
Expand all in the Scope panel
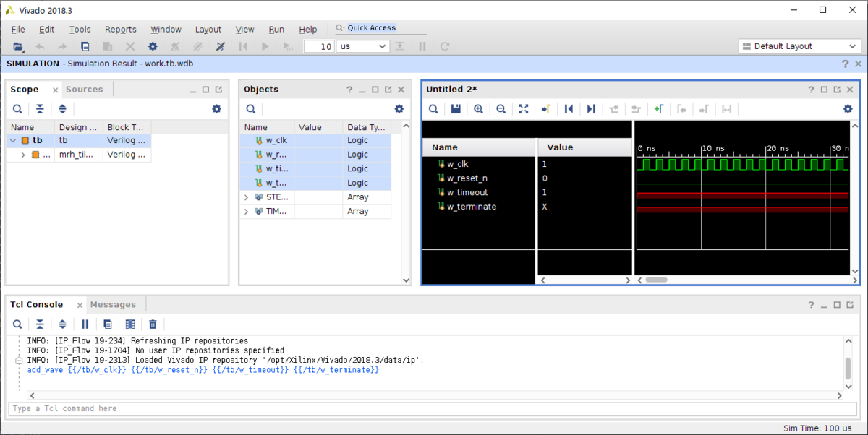62,109
